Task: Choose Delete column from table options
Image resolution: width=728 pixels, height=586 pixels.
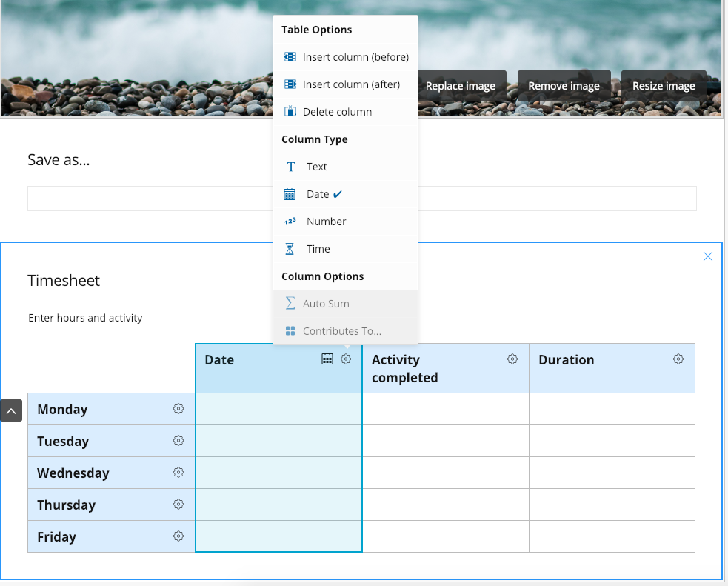Action: [337, 112]
